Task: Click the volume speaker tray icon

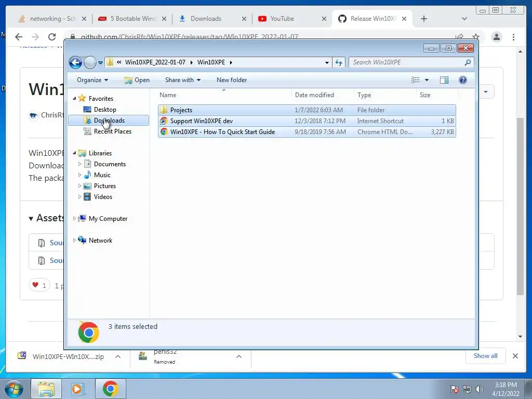Action: [x=480, y=389]
